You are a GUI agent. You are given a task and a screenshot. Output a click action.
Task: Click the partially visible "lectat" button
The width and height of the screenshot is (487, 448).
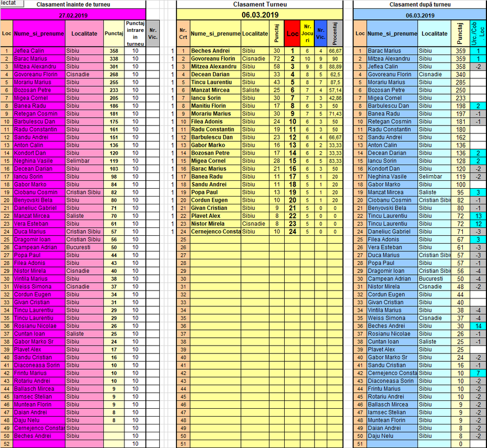(x=12, y=3)
